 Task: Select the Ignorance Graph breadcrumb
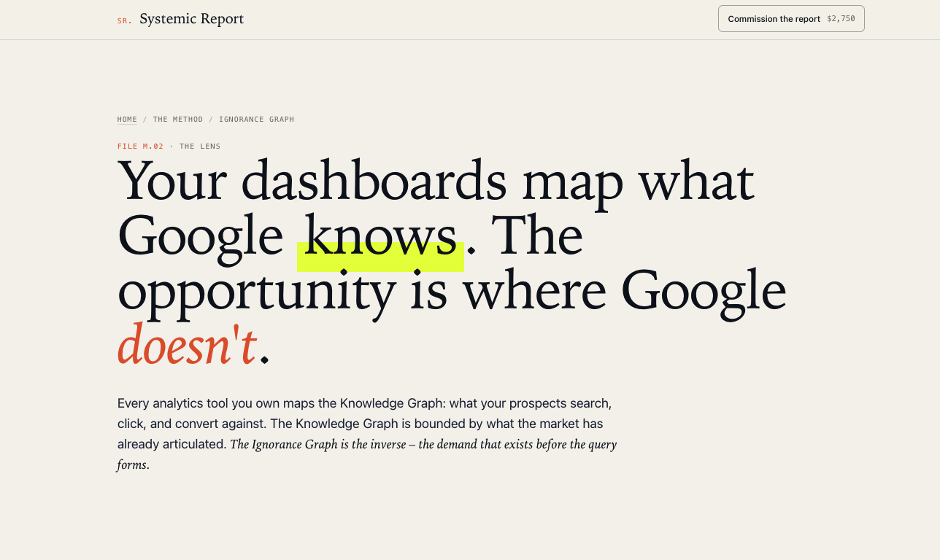tap(257, 120)
